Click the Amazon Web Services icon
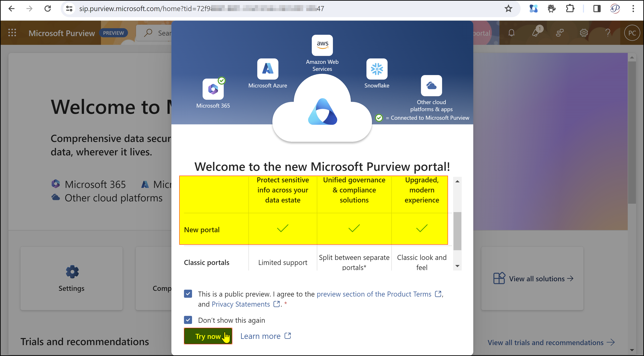Screen dimensions: 644x356 (322, 45)
